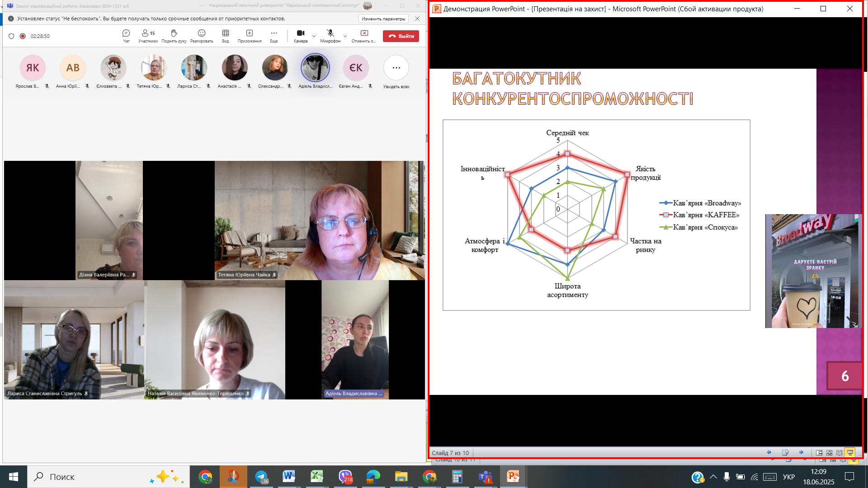Unmute the microphone
Viewport: 868px width, 488px height.
[330, 36]
